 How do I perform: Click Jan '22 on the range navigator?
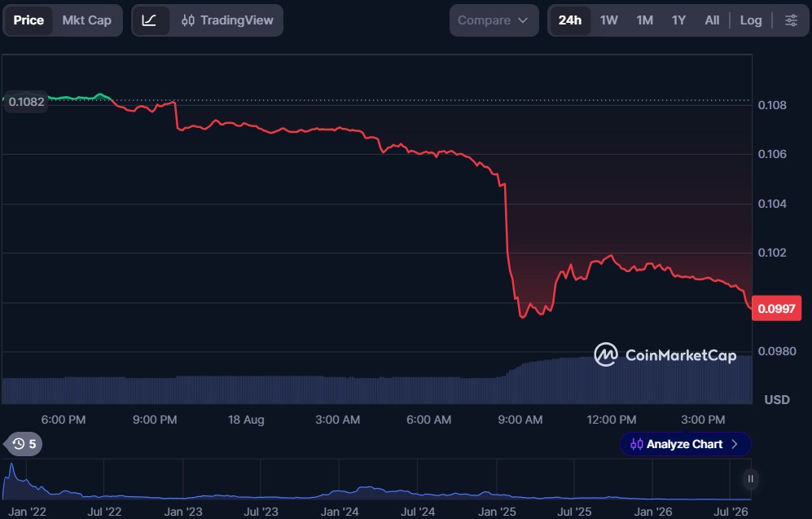(x=27, y=512)
